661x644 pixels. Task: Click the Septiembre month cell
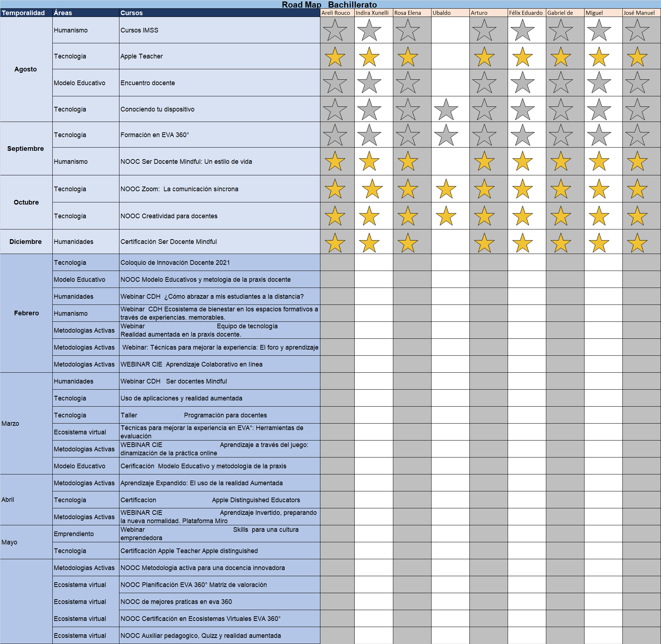point(26,149)
